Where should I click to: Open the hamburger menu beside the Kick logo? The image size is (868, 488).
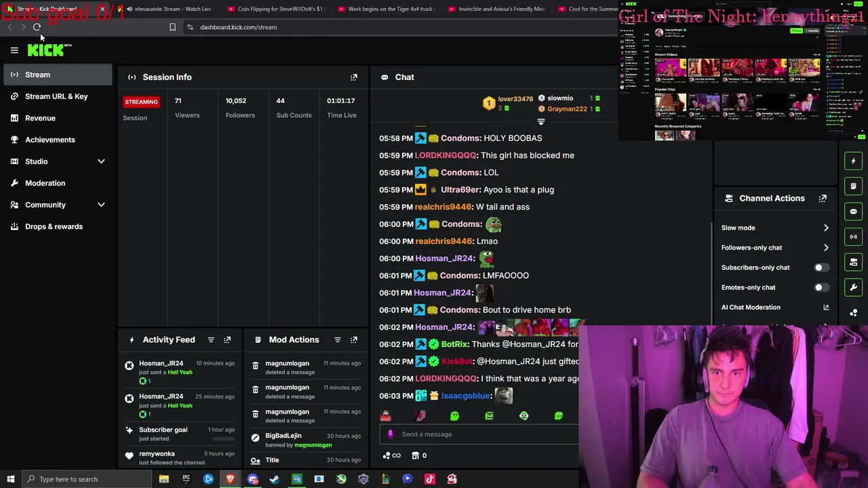(x=14, y=50)
